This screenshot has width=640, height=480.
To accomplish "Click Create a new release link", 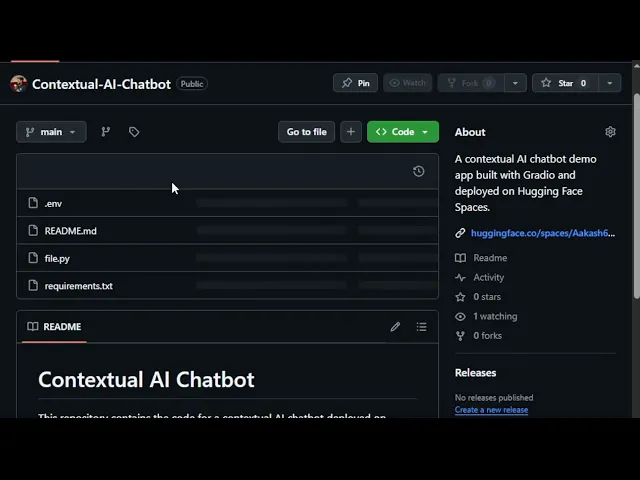I will [491, 410].
